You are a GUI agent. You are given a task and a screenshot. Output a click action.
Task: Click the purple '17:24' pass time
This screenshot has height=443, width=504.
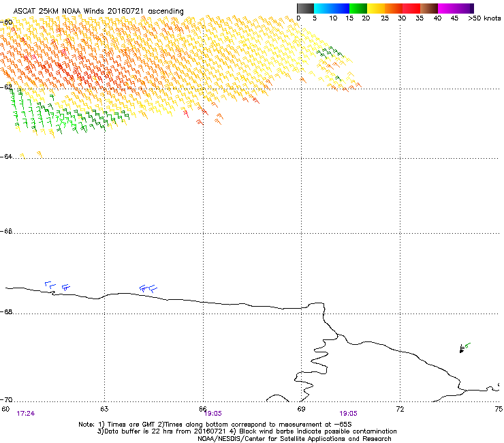(26, 414)
